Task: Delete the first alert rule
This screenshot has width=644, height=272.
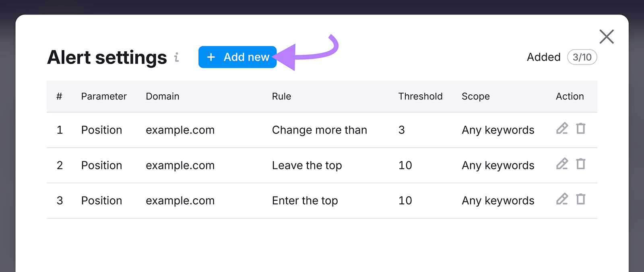Action: (581, 129)
